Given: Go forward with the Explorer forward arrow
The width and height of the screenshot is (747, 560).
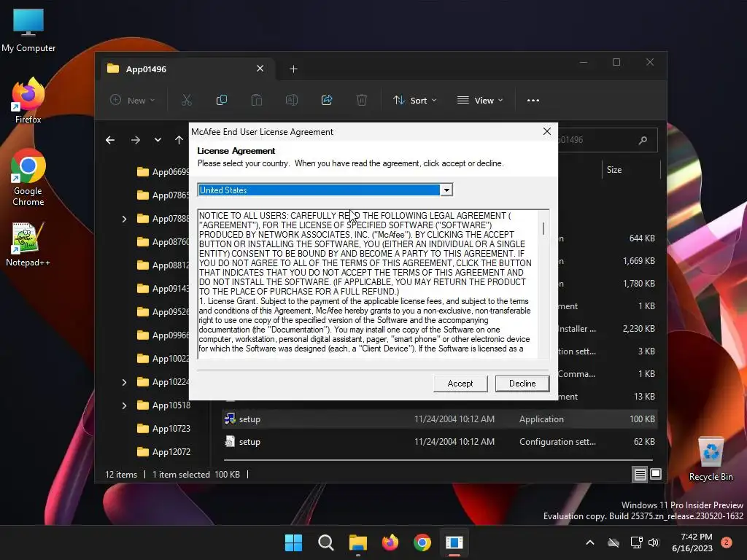Looking at the screenshot, I should [x=135, y=140].
